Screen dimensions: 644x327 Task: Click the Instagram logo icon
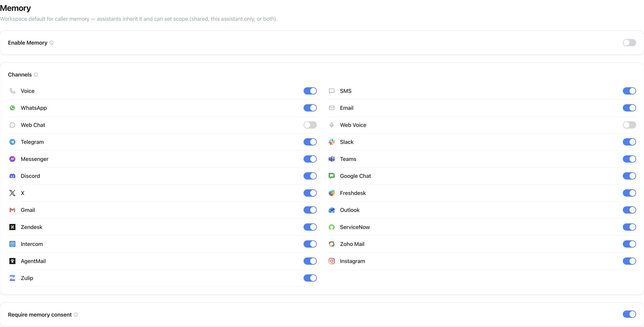(x=332, y=261)
